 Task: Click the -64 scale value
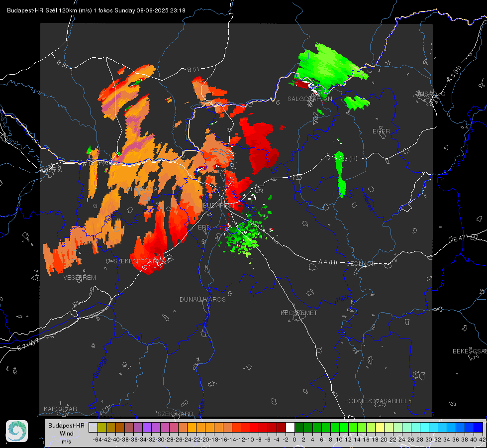click(97, 440)
